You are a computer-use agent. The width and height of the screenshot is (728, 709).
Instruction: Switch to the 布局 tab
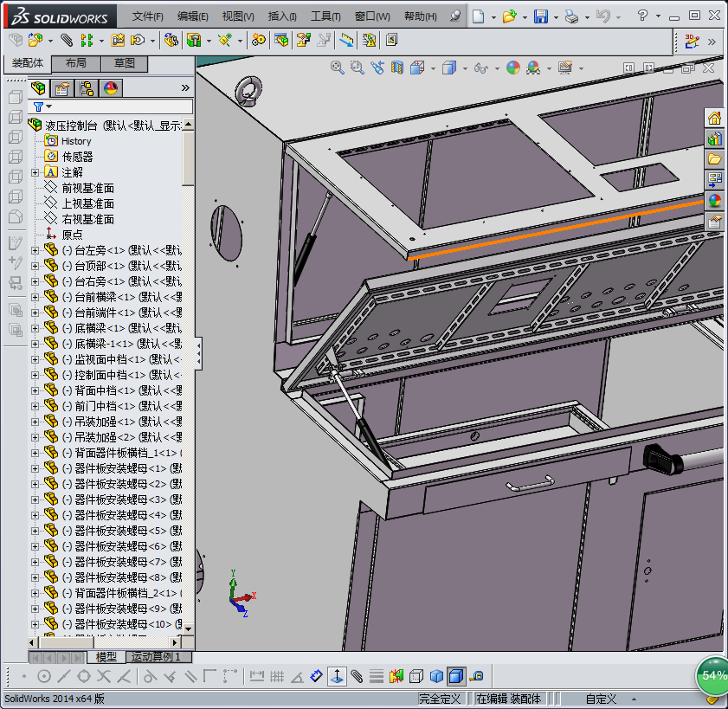(75, 63)
